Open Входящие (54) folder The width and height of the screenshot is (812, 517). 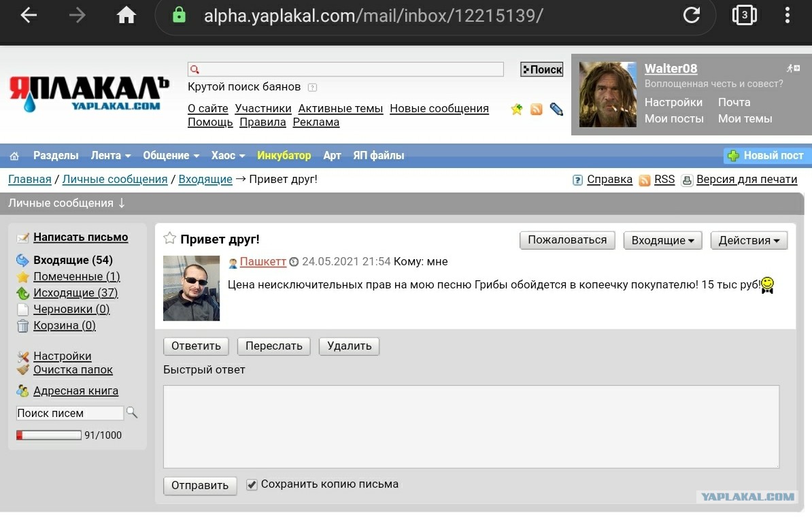point(73,260)
